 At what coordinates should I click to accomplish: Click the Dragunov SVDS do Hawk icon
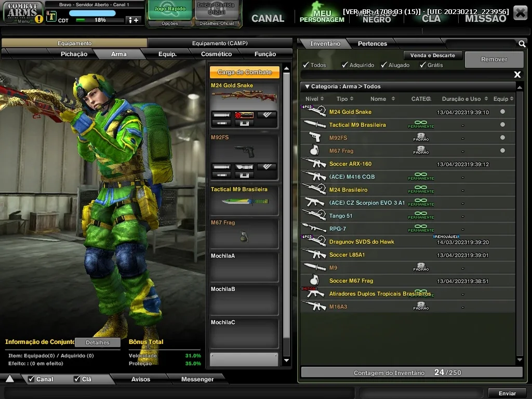tap(314, 241)
